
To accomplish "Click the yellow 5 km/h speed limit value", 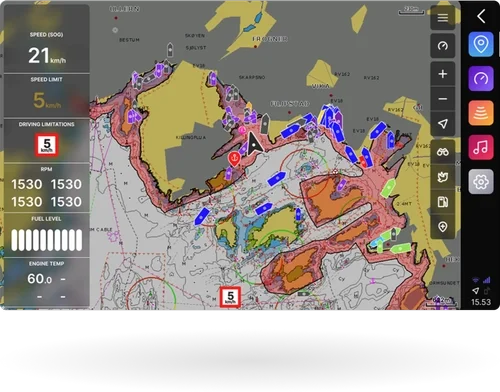I will 47,100.
